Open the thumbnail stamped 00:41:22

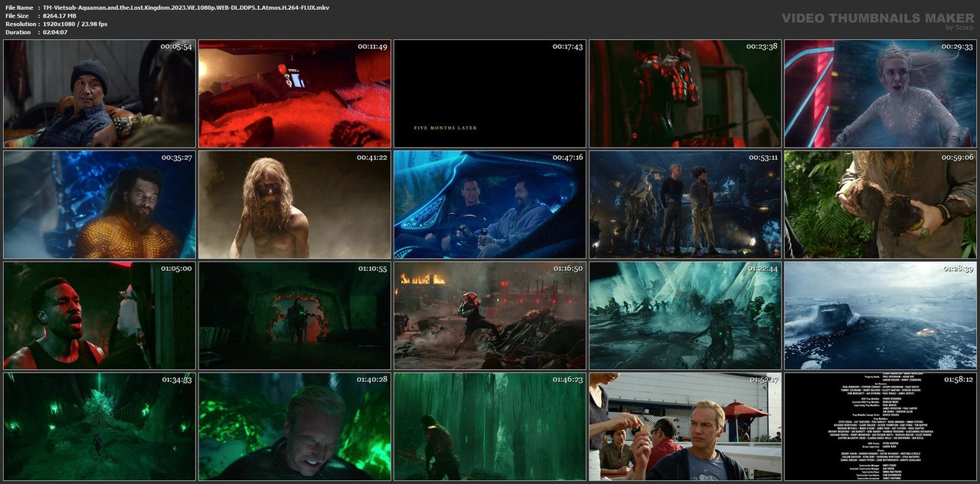[295, 204]
